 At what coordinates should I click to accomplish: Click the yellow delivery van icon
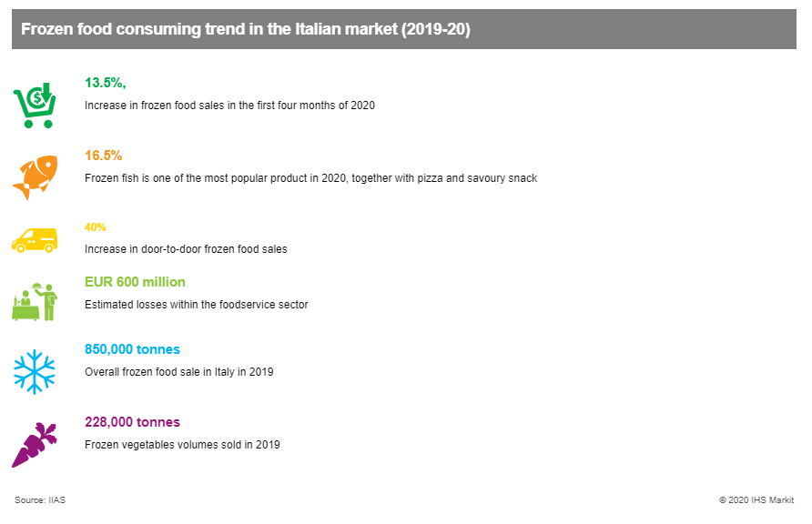point(35,240)
